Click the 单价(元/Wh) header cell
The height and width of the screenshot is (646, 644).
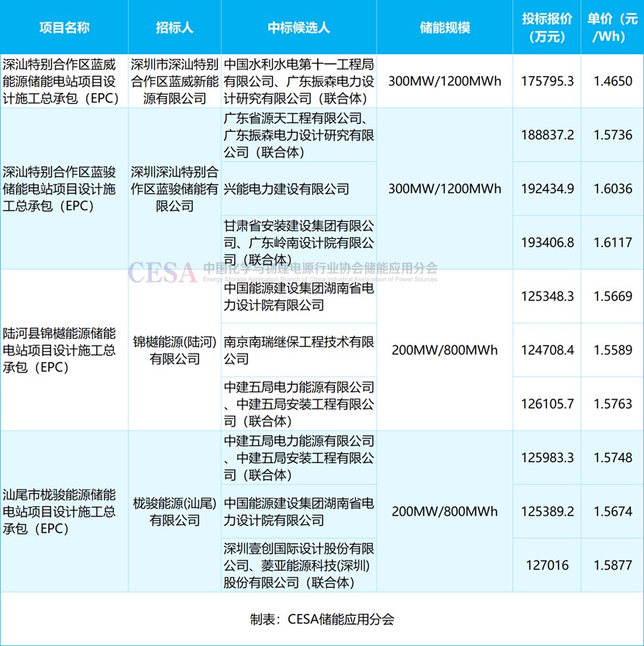pyautogui.click(x=612, y=27)
